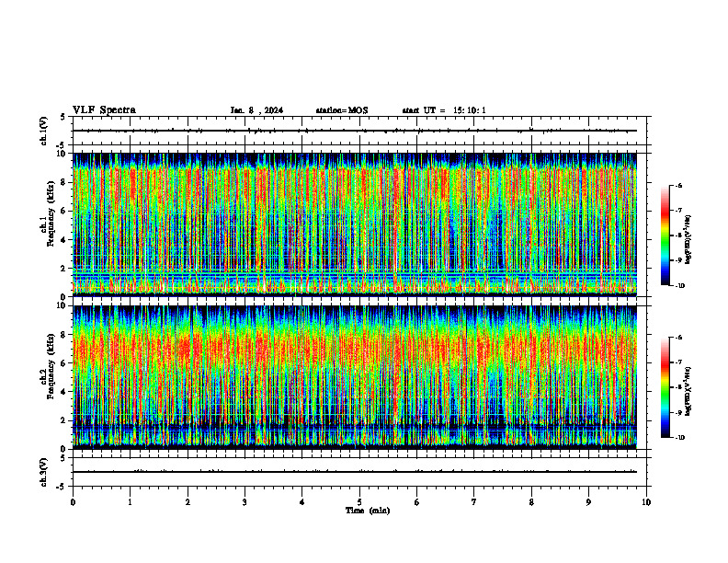
Task: Click the "5" tick on ch.1(V) axis
Action: (x=63, y=117)
